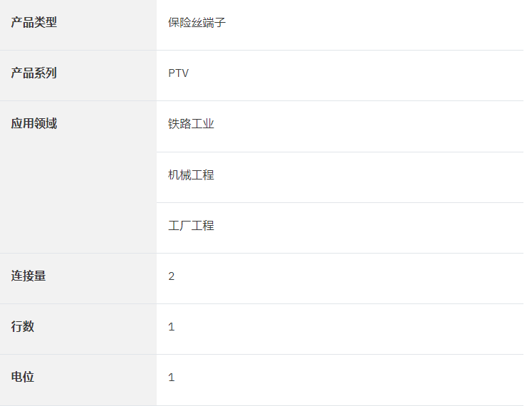This screenshot has width=532, height=406.
Task: Click the 产品系列 row label
Action: [x=34, y=73]
